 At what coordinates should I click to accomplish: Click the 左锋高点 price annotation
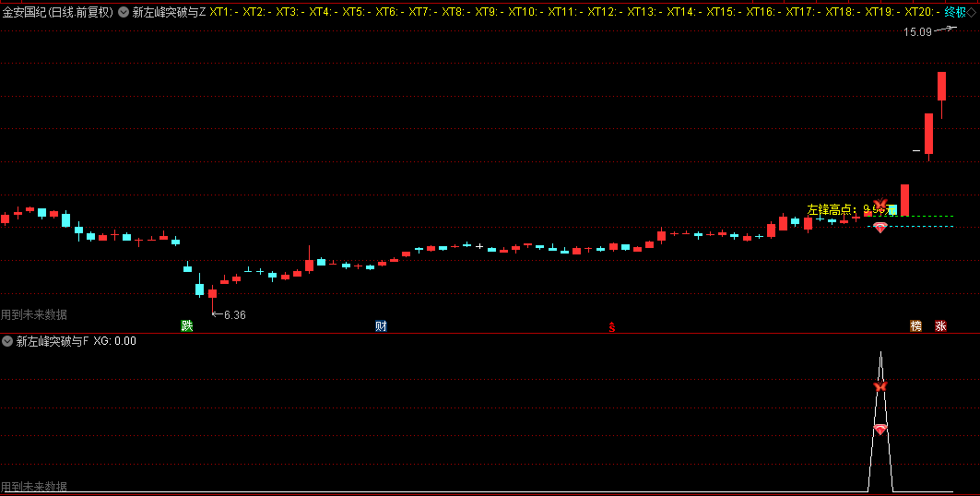coord(851,209)
